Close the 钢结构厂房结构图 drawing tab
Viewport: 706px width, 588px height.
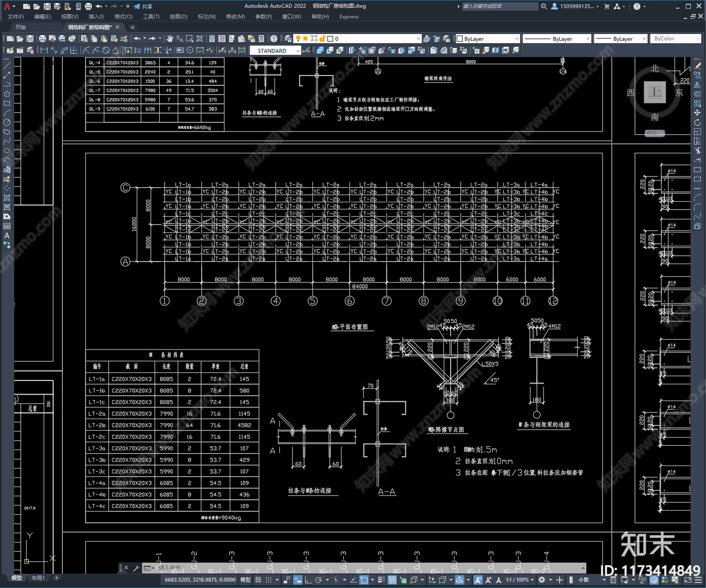pyautogui.click(x=117, y=27)
